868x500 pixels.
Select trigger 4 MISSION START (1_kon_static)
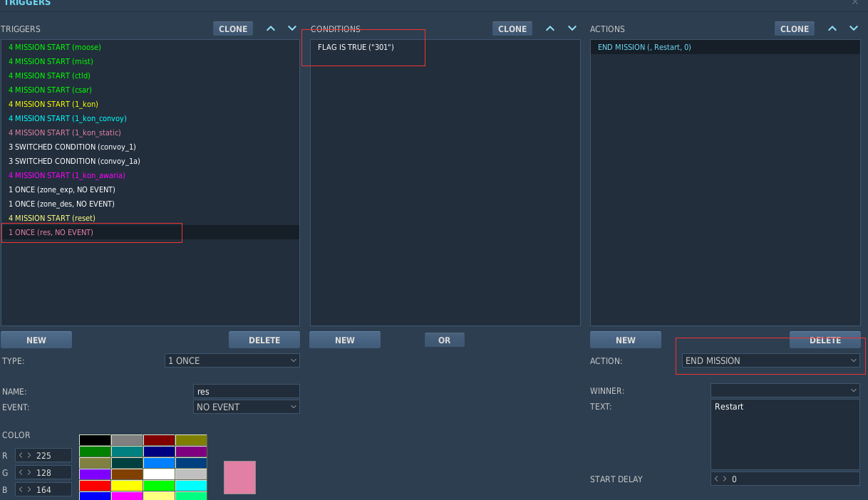[x=150, y=132]
